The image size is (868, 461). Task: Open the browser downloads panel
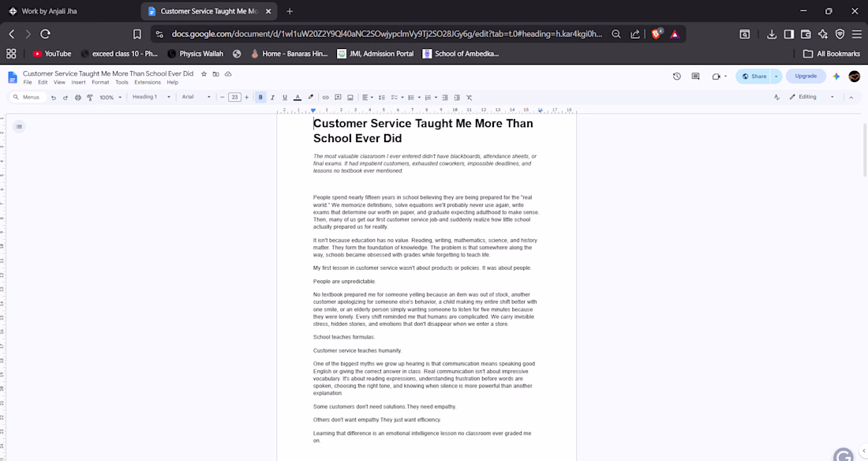(772, 35)
